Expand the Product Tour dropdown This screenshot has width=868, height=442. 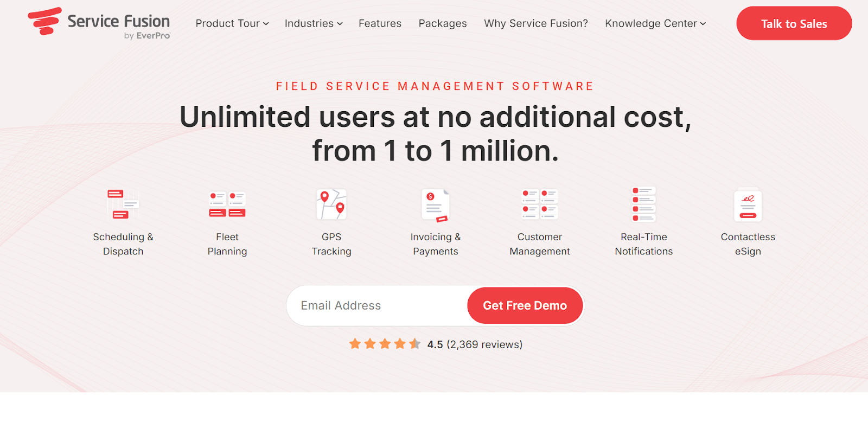pos(232,23)
